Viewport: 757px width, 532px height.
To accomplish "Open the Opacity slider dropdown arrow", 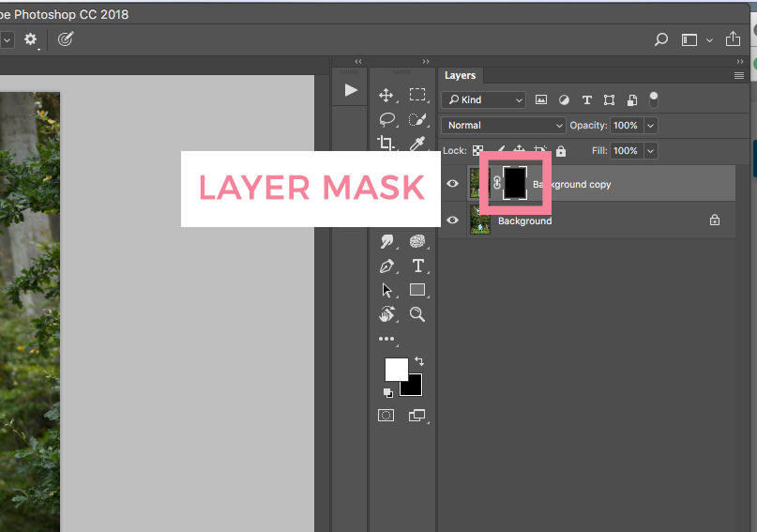I will point(650,125).
